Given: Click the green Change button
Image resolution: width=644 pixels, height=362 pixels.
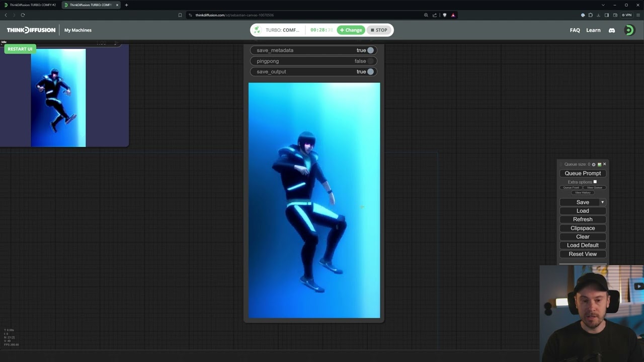Looking at the screenshot, I should pos(351,30).
